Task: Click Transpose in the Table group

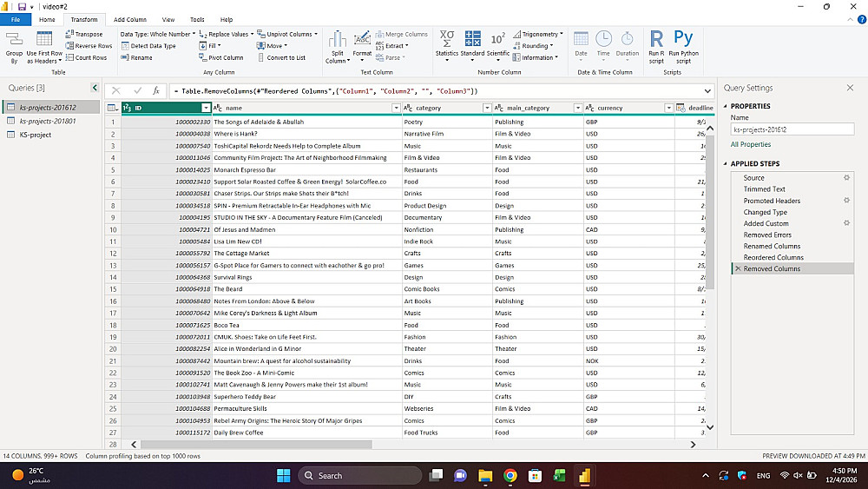Action: 83,34
